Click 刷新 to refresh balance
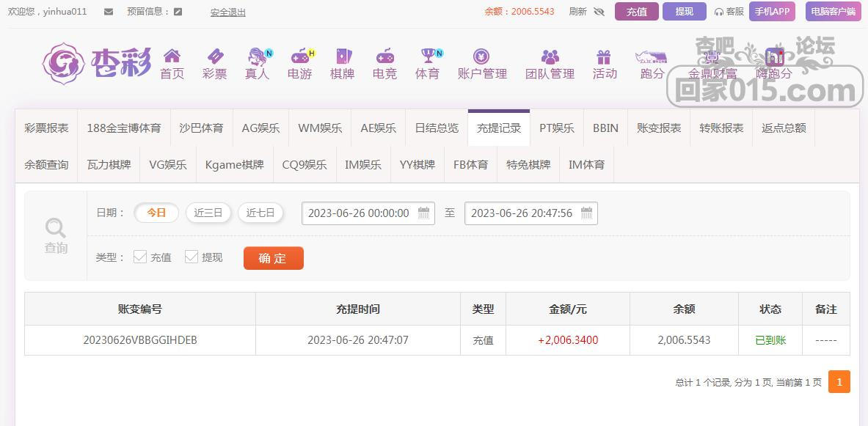Viewport: 868px width, 426px height. [578, 12]
